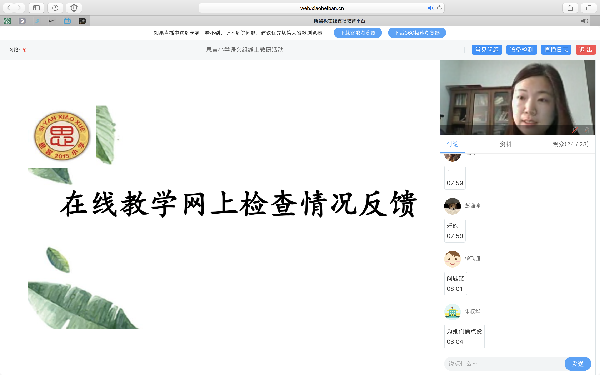Click the blue send button
The image size is (600, 375).
click(x=578, y=364)
